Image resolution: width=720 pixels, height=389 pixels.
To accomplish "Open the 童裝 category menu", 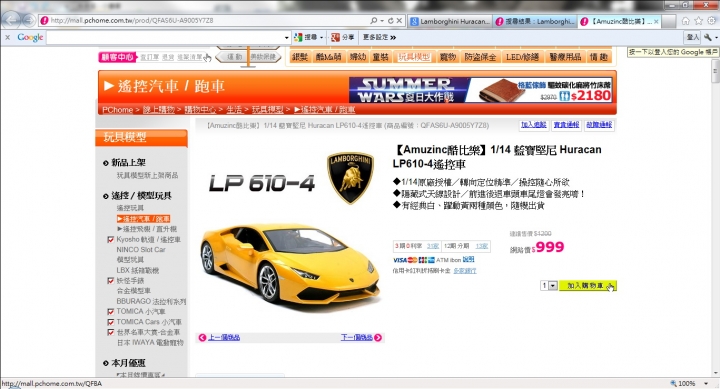I will [x=381, y=57].
